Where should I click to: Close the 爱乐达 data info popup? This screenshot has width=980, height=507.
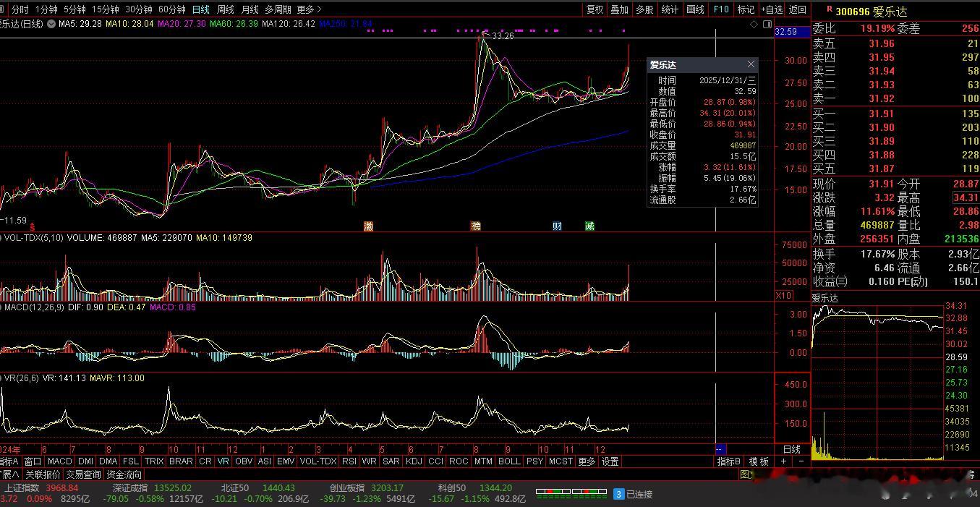pyautogui.click(x=751, y=64)
